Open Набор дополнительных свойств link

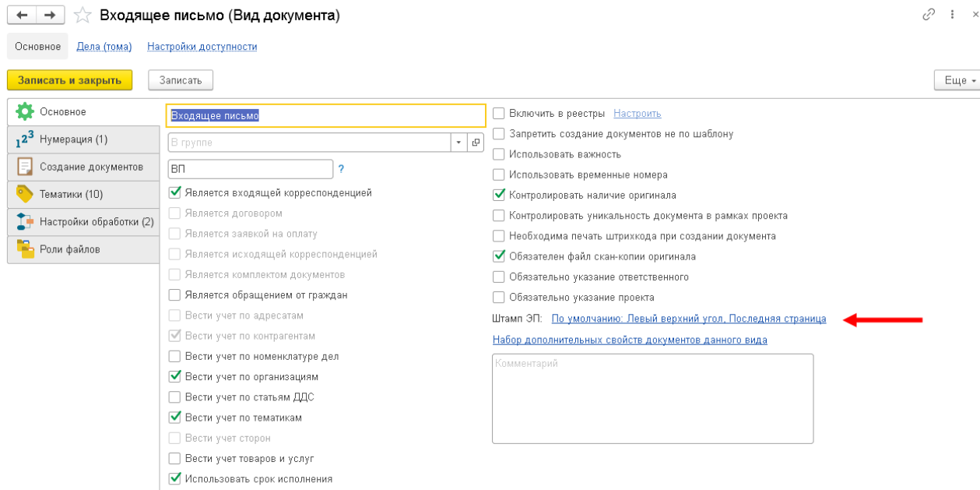tap(630, 340)
